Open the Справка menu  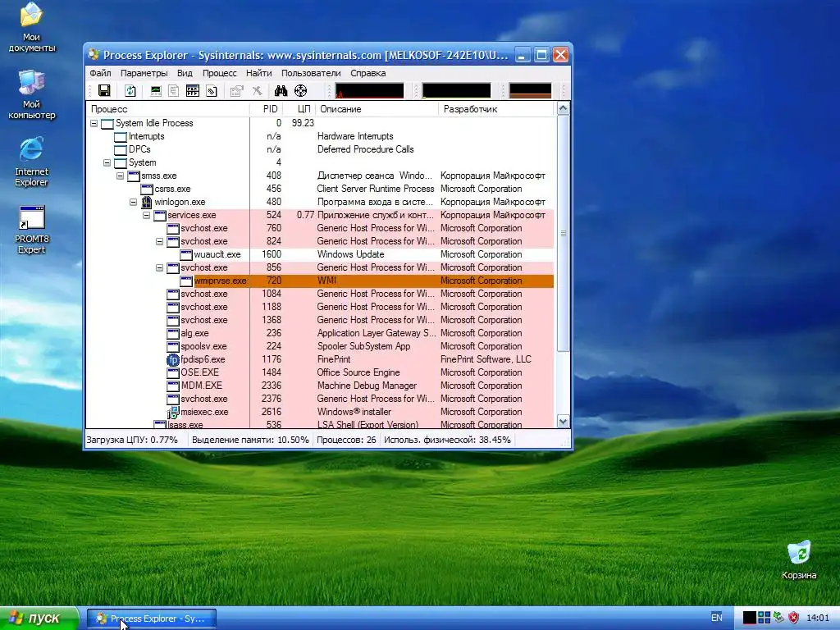point(367,73)
